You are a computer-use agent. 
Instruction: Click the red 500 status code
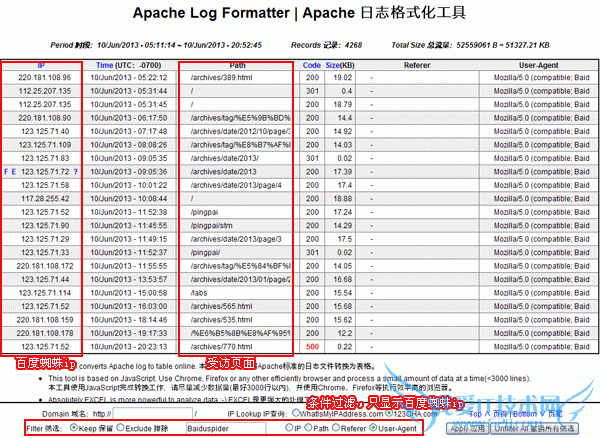pyautogui.click(x=312, y=347)
